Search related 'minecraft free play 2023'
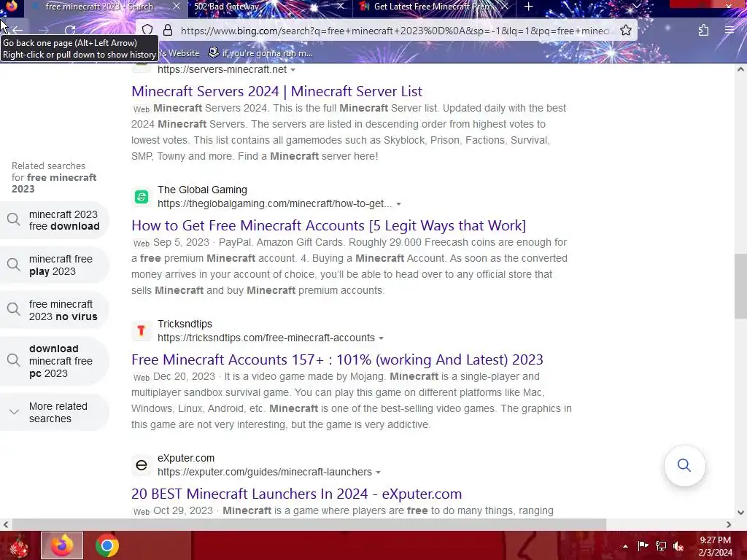This screenshot has height=560, width=747. 54,265
